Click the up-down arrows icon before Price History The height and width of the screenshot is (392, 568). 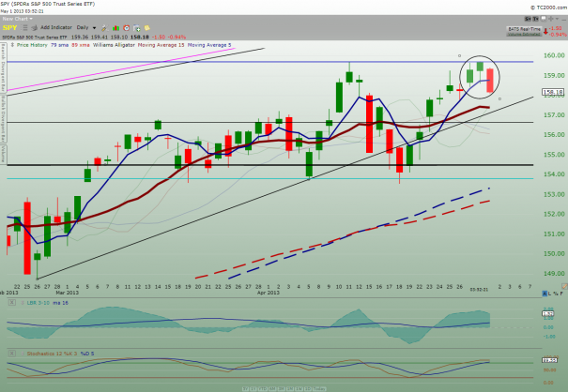[13, 45]
